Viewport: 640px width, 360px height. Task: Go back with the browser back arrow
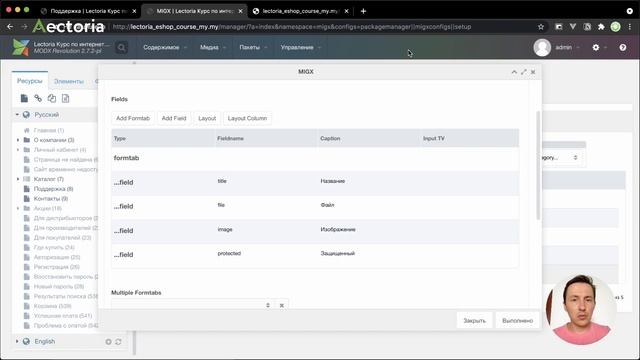coord(10,27)
